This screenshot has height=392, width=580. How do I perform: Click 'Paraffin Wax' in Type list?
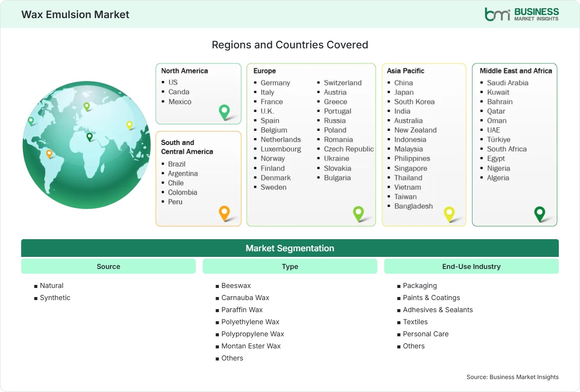[x=242, y=310]
